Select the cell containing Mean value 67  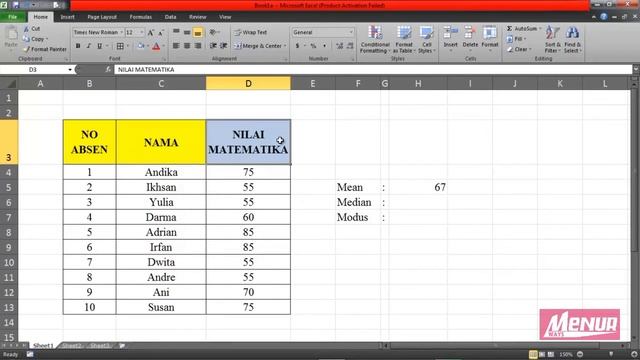click(418, 187)
